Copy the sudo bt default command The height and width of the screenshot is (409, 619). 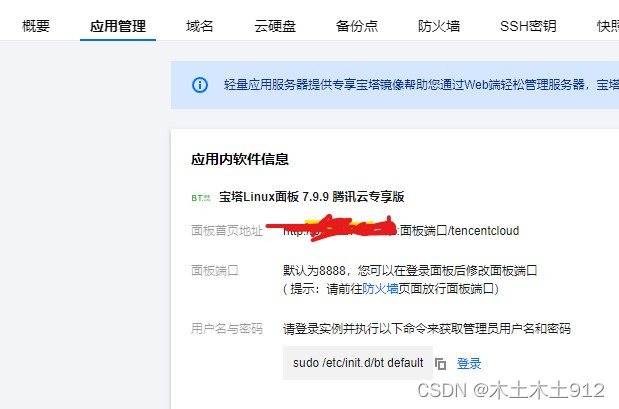click(x=441, y=364)
